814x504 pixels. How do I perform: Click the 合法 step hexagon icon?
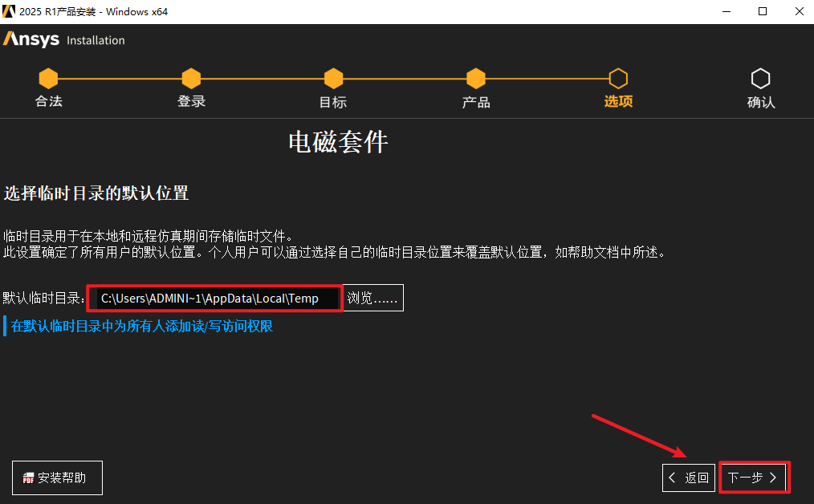pyautogui.click(x=48, y=79)
